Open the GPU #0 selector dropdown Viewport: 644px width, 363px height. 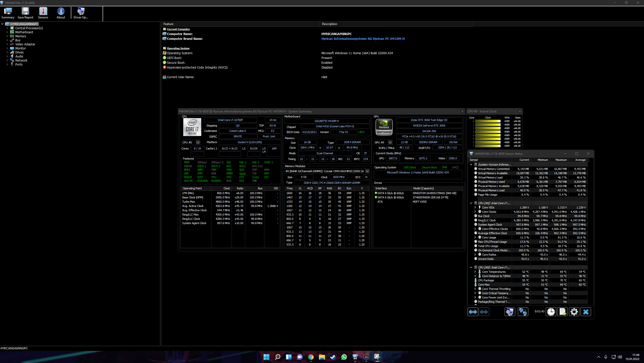[390, 142]
